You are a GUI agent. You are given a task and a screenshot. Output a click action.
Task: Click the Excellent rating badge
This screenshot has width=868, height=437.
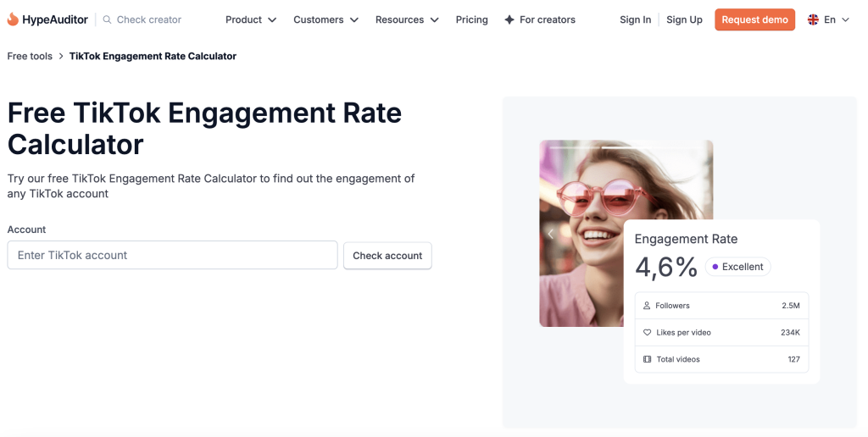click(737, 267)
